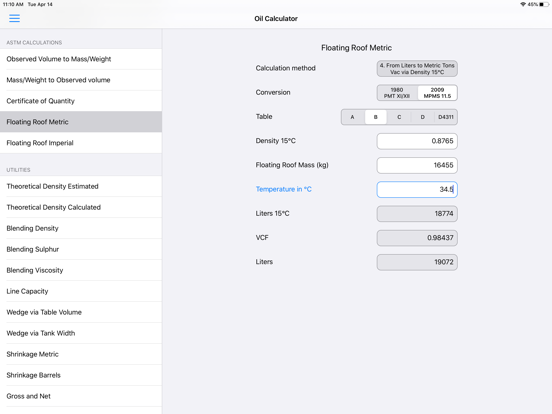Open the Calculation method selector
This screenshot has height=414, width=552.
(417, 69)
